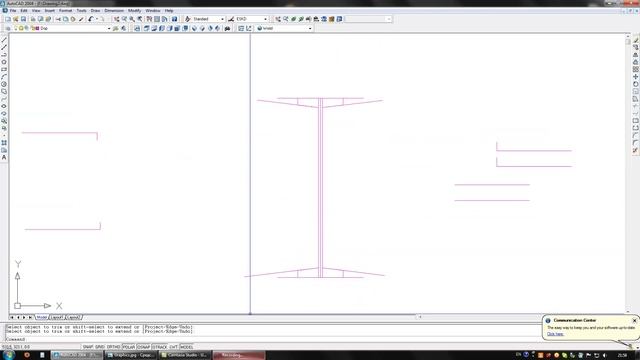Click the vertical scrollbar down arrow
640x360 pixels.
point(628,311)
